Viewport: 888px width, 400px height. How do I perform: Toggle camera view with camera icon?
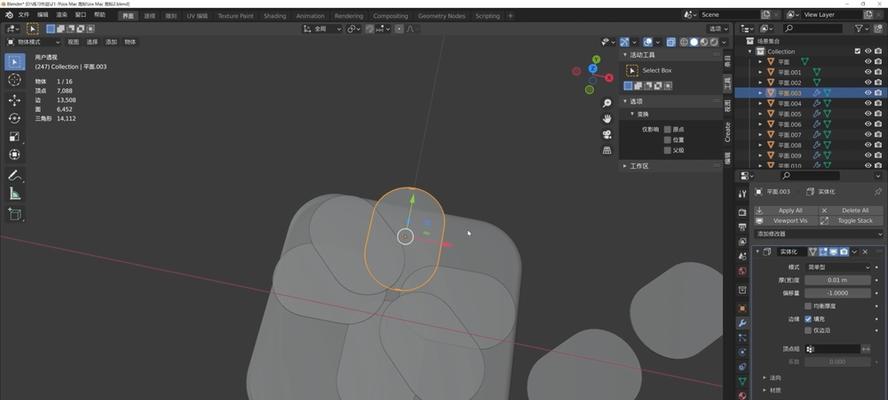tap(607, 134)
